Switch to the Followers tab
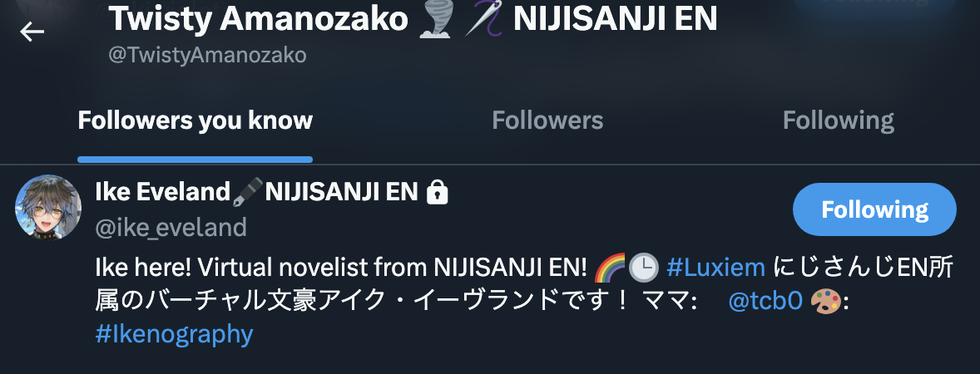This screenshot has width=980, height=374. point(547,120)
